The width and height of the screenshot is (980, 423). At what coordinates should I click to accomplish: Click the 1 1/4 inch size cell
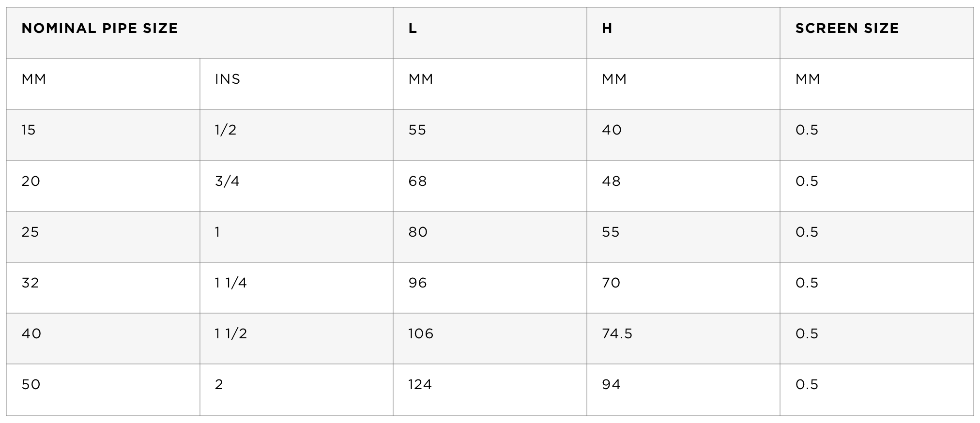[296, 287]
